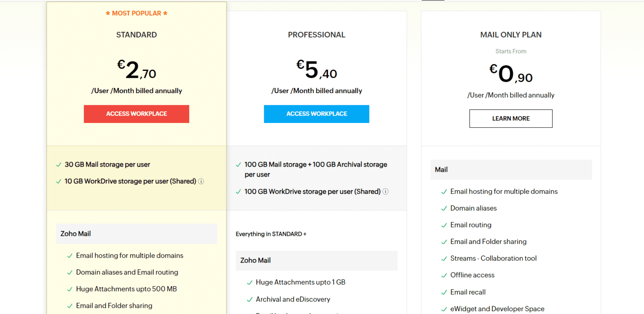
Task: Open Learn More for Mail Only Plan
Action: click(x=511, y=119)
